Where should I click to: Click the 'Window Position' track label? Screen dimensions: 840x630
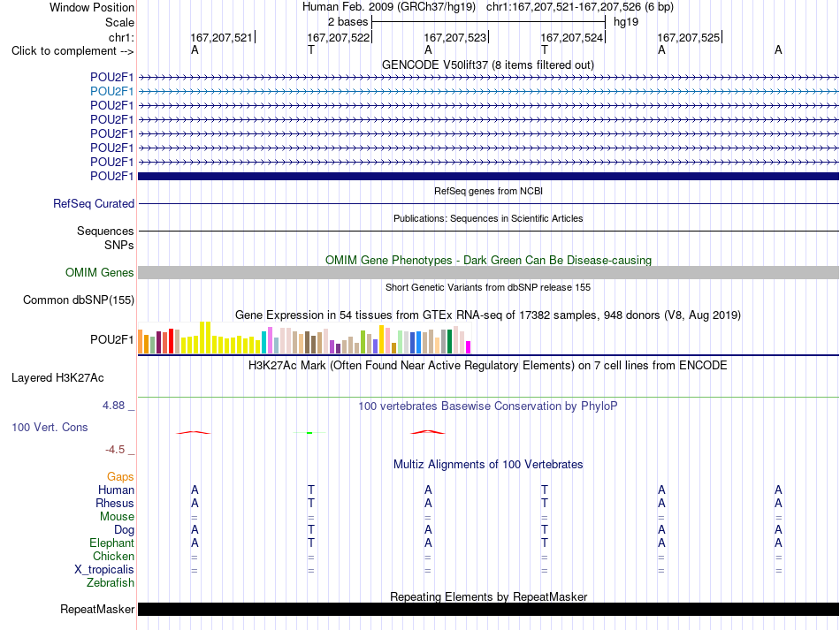92,7
